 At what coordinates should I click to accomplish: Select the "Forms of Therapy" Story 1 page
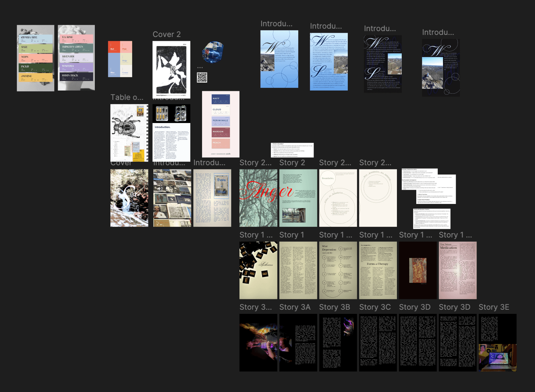tap(378, 270)
